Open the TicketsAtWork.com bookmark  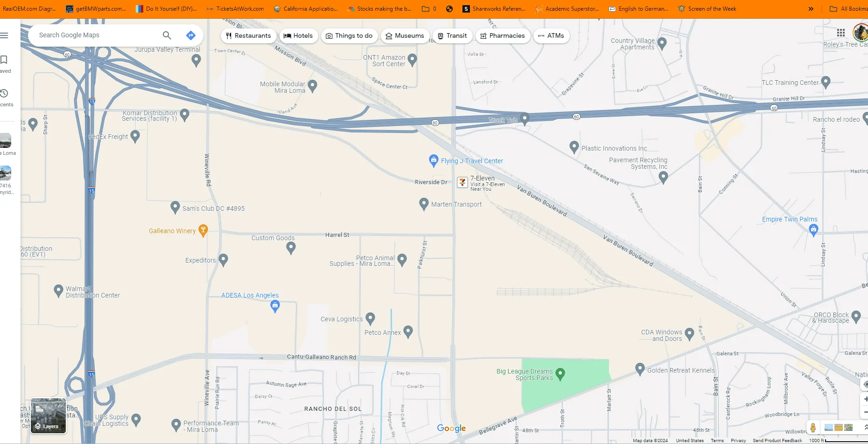point(235,9)
